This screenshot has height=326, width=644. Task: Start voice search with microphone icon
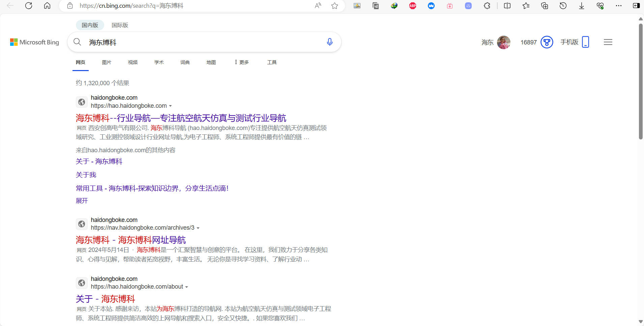[x=330, y=42]
